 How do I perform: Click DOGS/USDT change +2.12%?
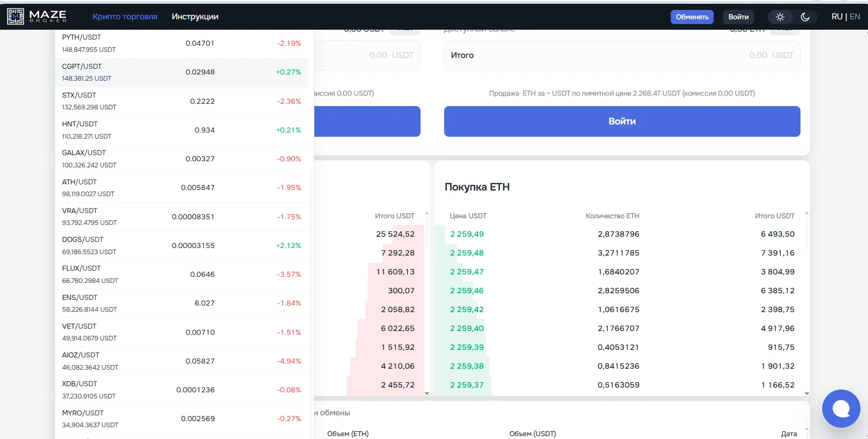click(x=288, y=246)
